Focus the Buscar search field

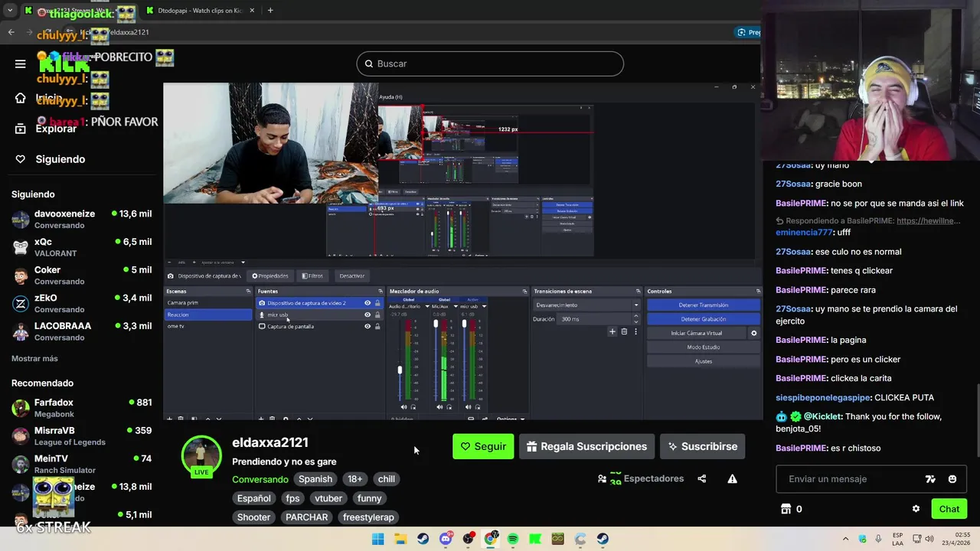point(490,64)
